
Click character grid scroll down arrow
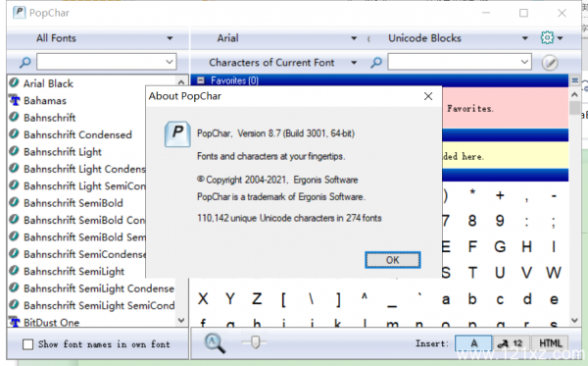pos(574,320)
